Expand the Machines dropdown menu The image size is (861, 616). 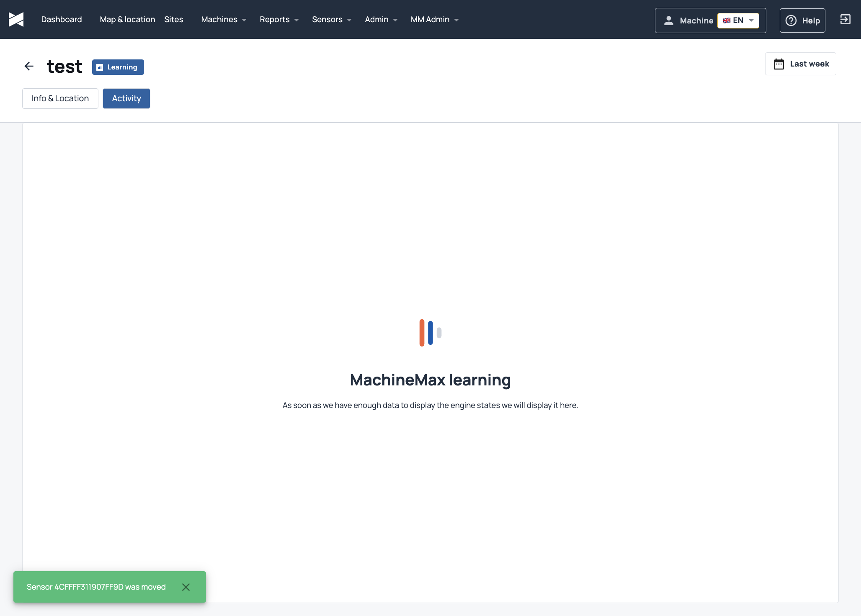(x=224, y=19)
